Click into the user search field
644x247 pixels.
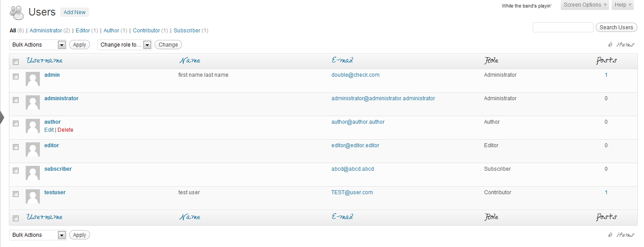563,27
